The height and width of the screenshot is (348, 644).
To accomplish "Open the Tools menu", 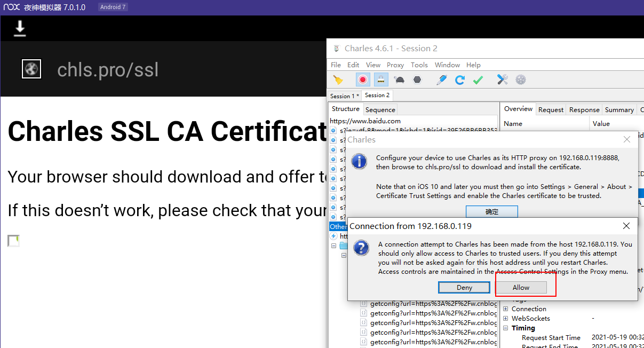I will pos(419,65).
